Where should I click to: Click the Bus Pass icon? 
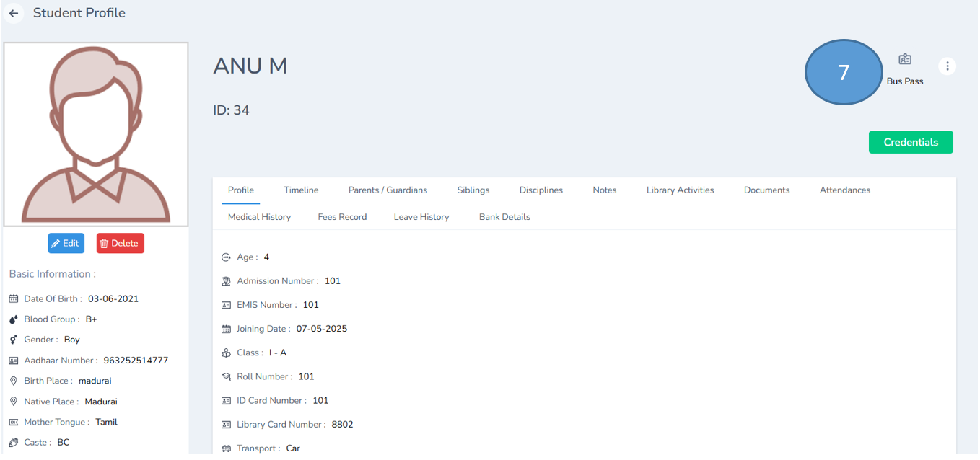point(904,60)
